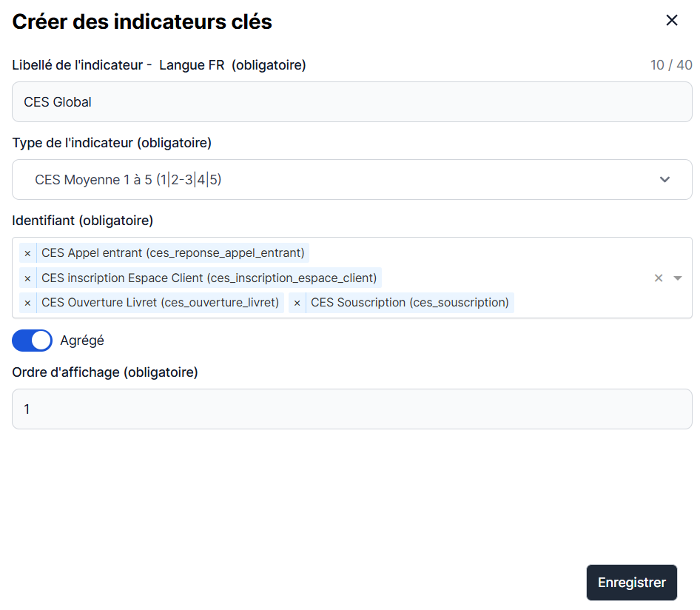Viewport: 700px width, 610px height.
Task: Remove the CES Ouverture Livret tag
Action: (x=27, y=303)
